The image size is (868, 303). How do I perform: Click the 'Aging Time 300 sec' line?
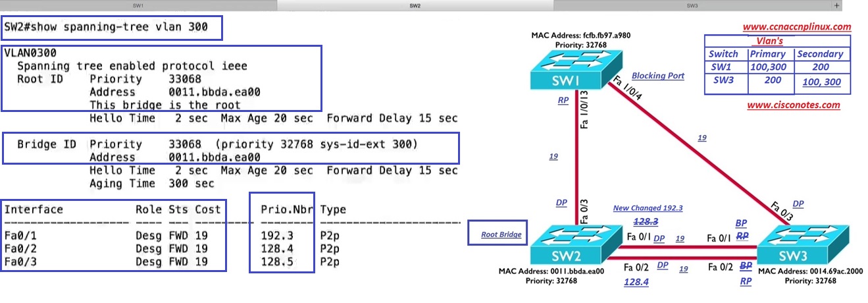click(152, 183)
